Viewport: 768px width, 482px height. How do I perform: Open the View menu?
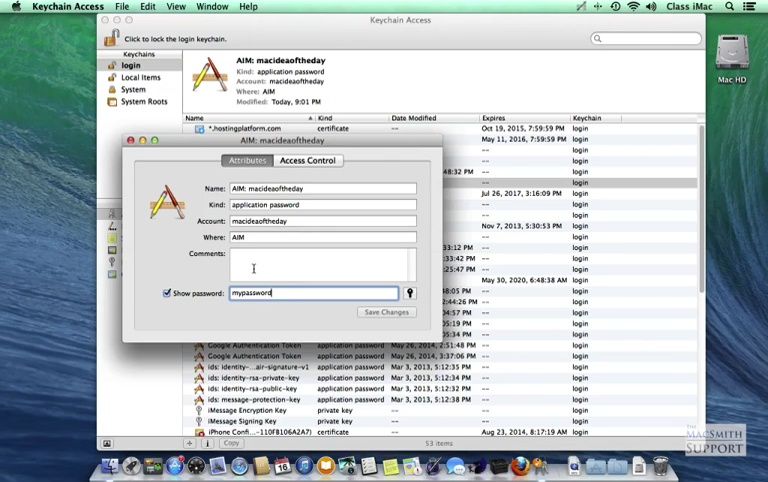[176, 6]
